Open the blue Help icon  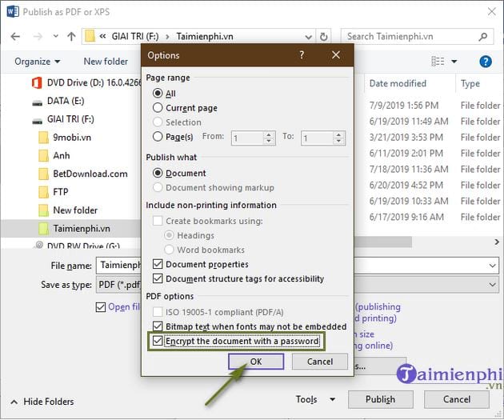[486, 61]
